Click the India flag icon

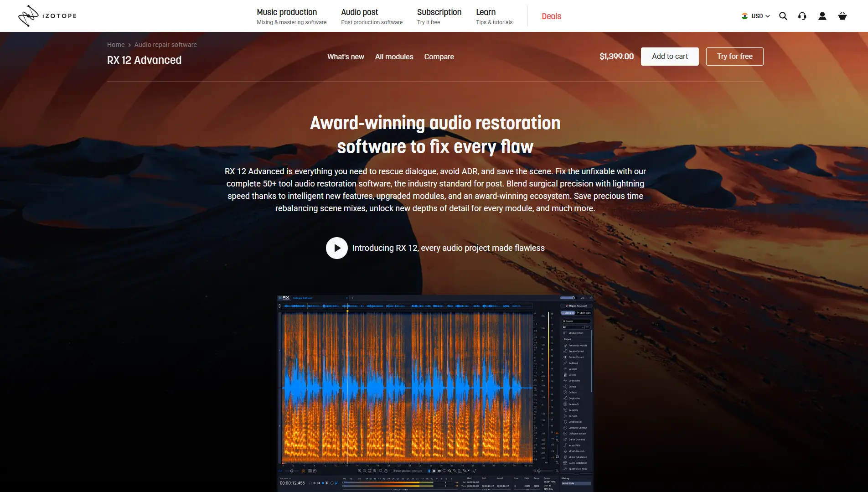click(x=744, y=16)
